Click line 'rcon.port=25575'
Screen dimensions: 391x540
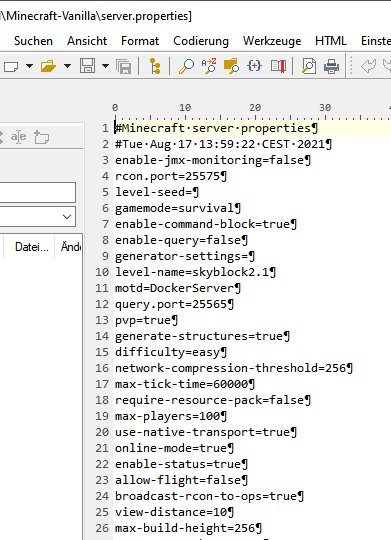[x=171, y=176]
